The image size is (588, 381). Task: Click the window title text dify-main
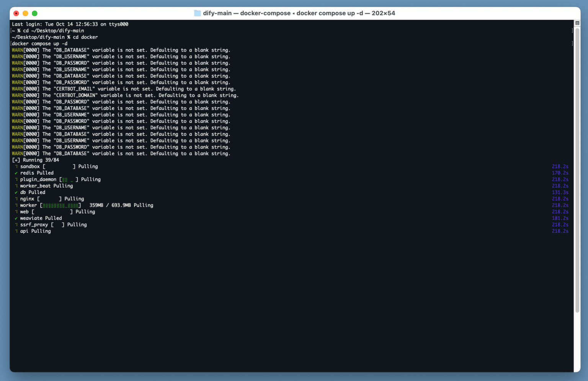(217, 13)
